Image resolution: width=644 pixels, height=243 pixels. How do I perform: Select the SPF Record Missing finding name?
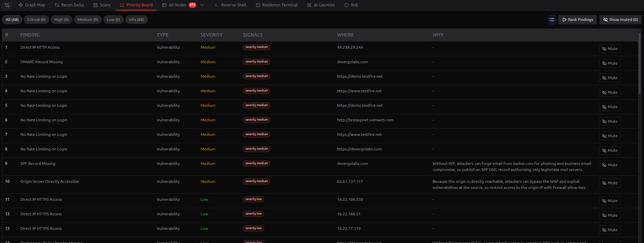(x=38, y=164)
